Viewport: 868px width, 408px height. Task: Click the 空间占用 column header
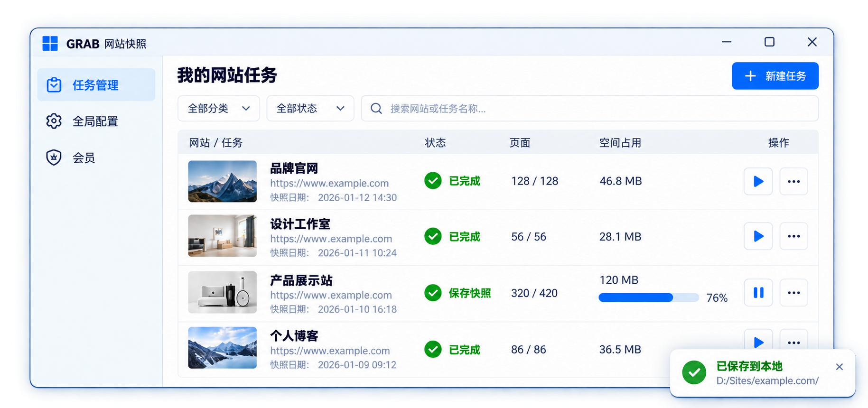click(620, 143)
